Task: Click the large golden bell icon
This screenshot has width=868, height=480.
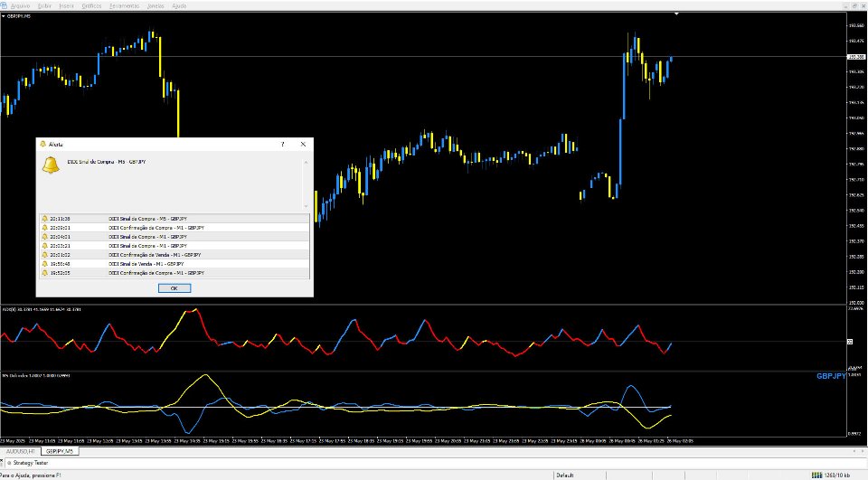Action: point(51,165)
